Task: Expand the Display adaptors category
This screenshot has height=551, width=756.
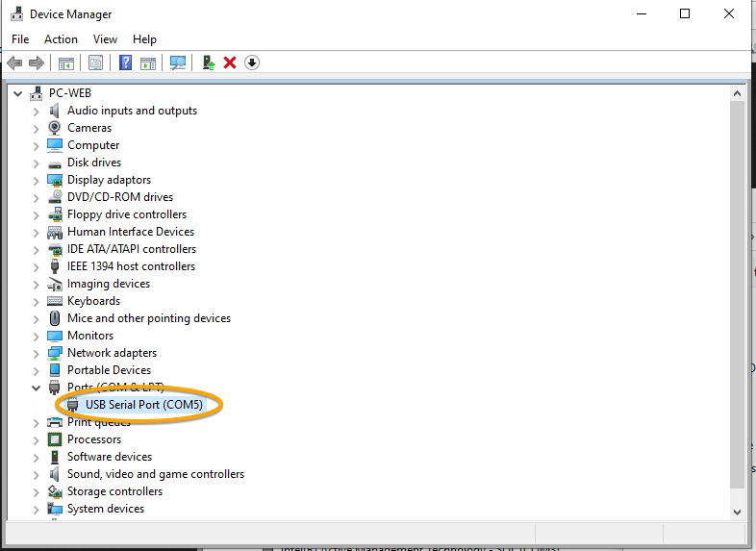Action: [x=37, y=181]
